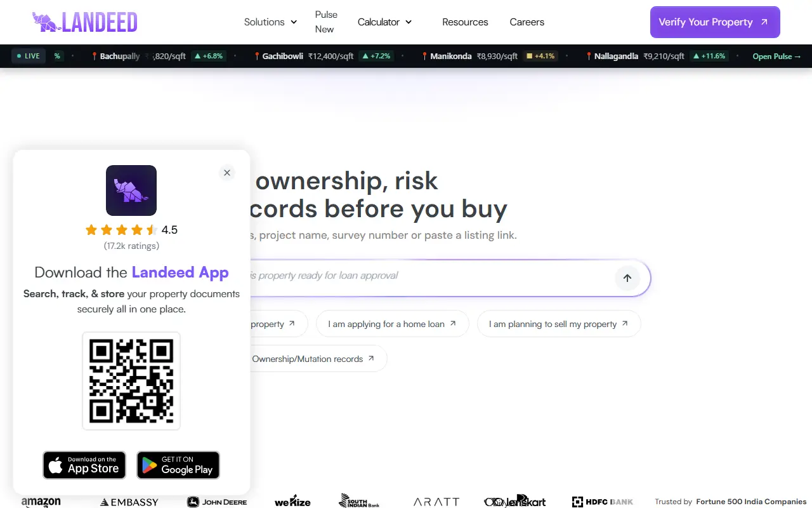Click the Bachupally location pin icon
This screenshot has height=508, width=812.
tap(95, 56)
